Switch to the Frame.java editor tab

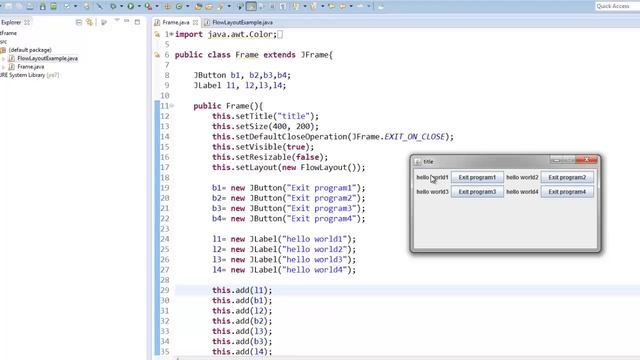[176, 22]
